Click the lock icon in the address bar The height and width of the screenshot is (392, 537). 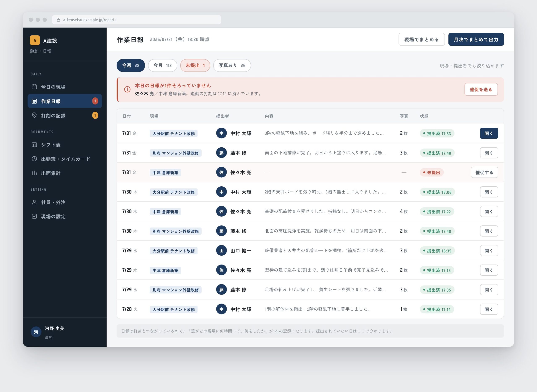pos(58,20)
